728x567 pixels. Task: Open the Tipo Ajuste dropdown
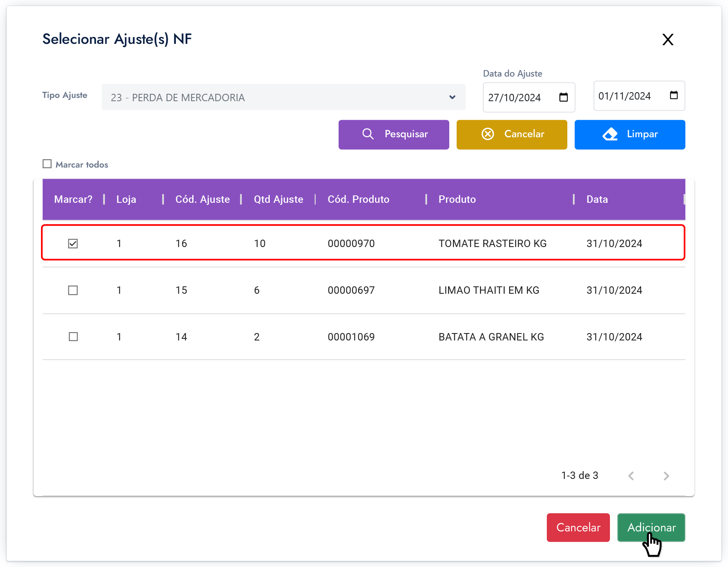click(283, 97)
